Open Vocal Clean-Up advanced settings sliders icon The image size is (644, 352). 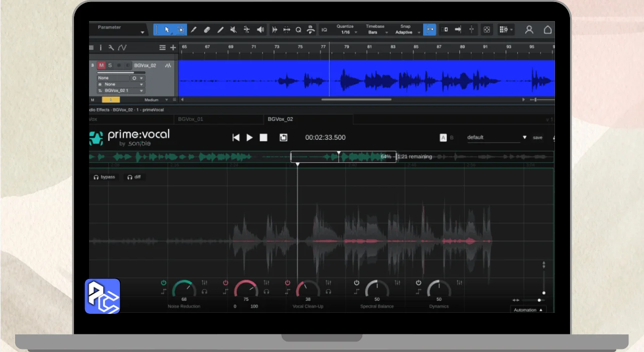pos(329,283)
